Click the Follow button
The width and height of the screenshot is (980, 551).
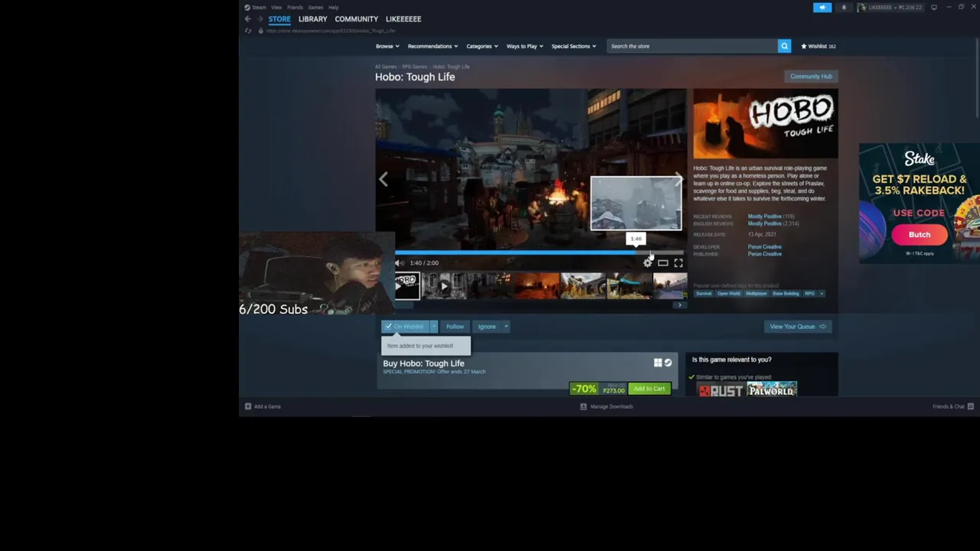click(455, 327)
